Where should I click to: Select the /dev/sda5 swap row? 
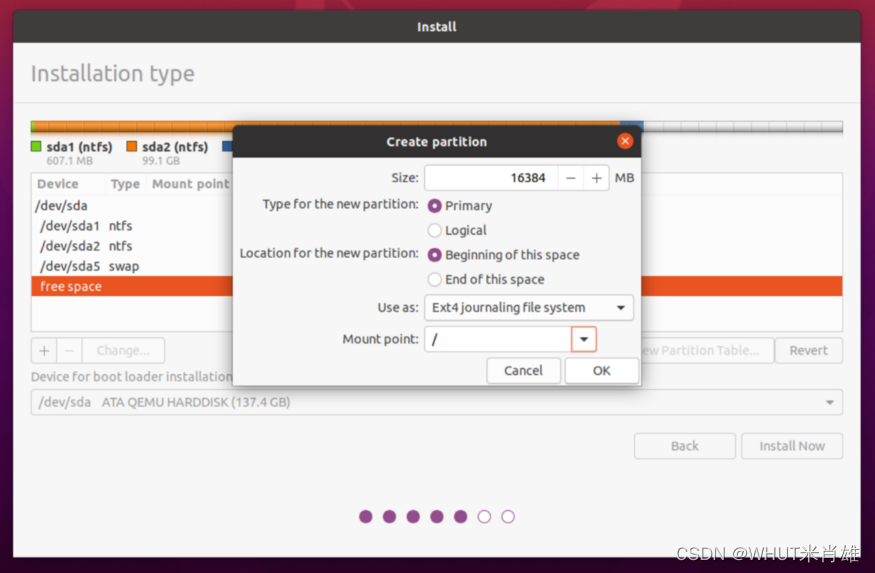[x=133, y=266]
